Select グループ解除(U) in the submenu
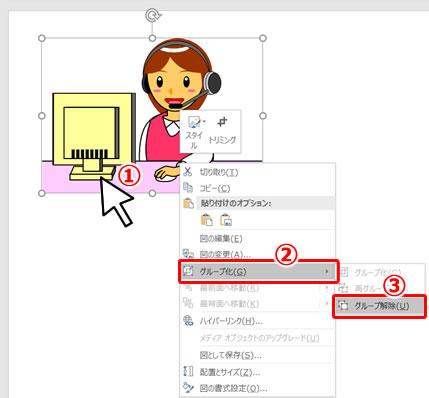 379,306
